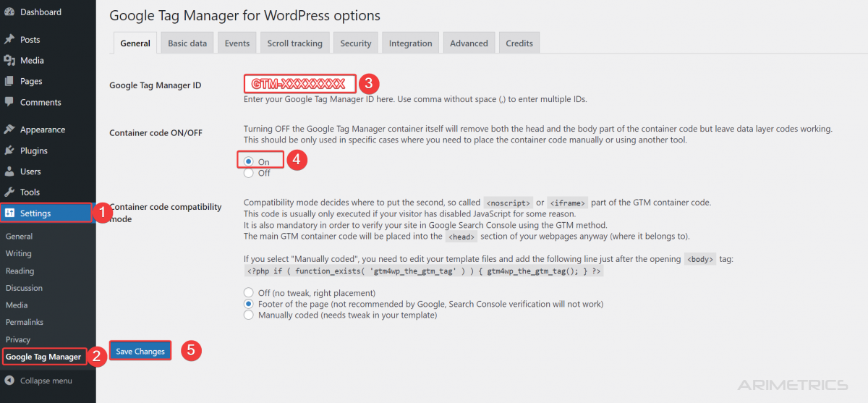Screen dimensions: 868x403
Task: Click the Posts pushpin icon
Action: pos(9,40)
